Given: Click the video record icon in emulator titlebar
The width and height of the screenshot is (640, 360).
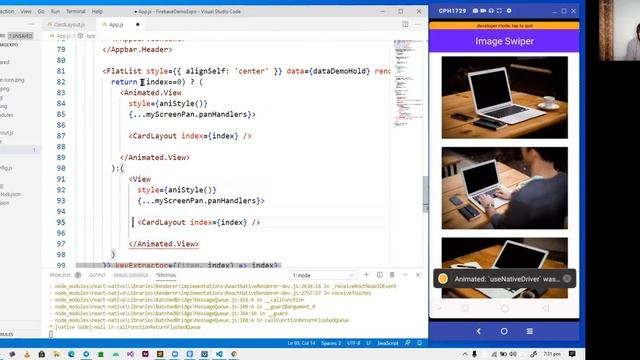Looking at the screenshot, I should coord(483,11).
